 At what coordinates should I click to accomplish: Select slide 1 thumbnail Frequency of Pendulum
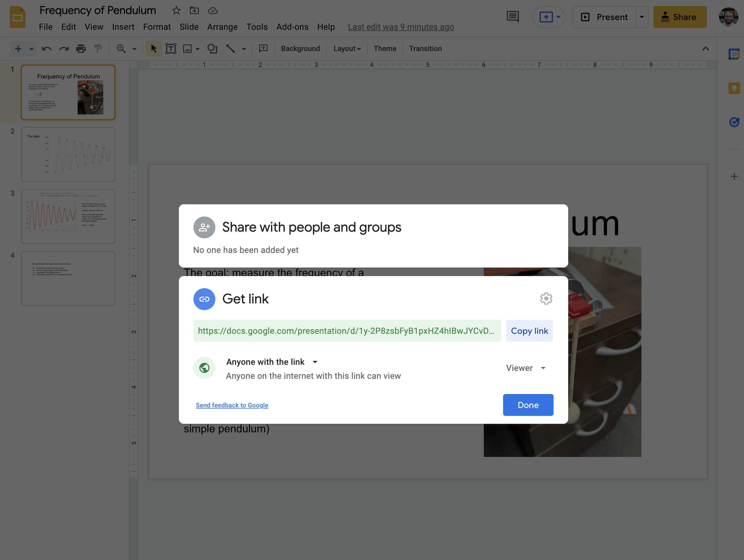coord(68,92)
